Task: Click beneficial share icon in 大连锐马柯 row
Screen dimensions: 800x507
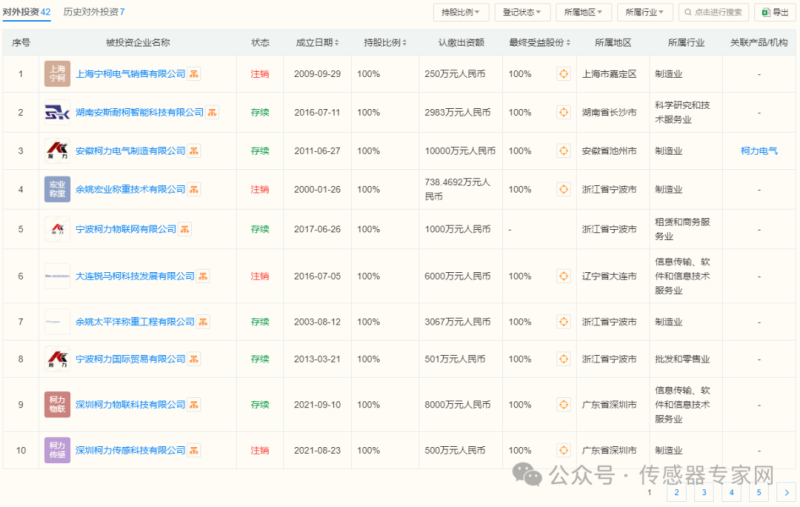Action: click(x=564, y=277)
